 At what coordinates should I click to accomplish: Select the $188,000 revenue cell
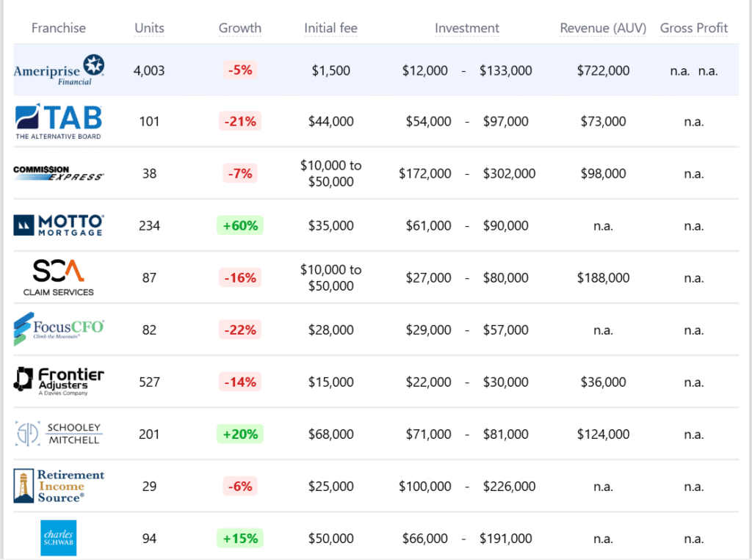[x=604, y=277]
